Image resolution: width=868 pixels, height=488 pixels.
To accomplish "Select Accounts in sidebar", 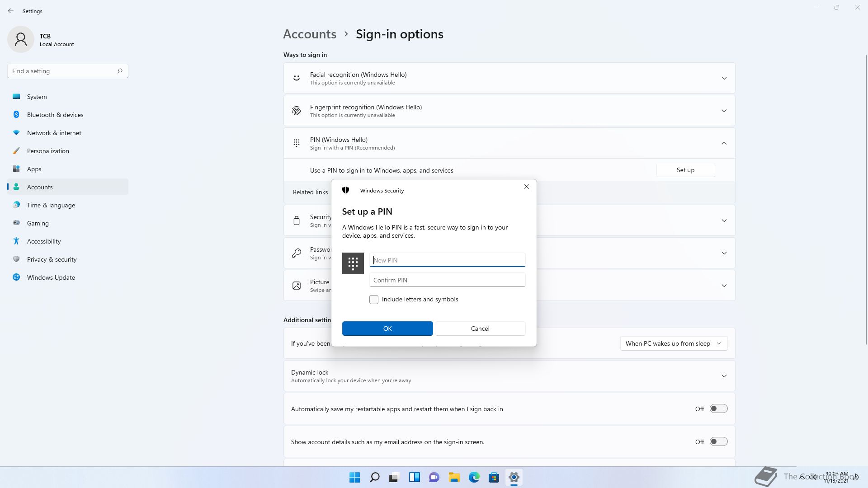I will pos(68,187).
